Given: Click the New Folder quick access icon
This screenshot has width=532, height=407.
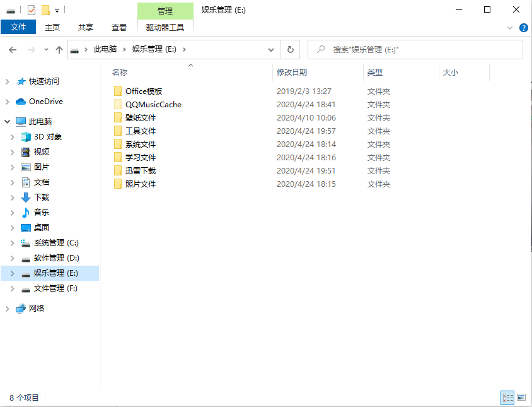Looking at the screenshot, I should click(46, 10).
